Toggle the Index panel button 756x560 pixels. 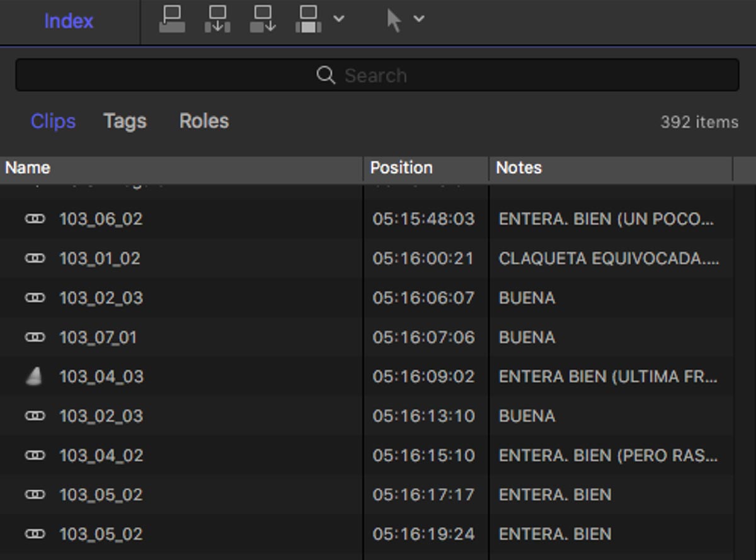[69, 21]
